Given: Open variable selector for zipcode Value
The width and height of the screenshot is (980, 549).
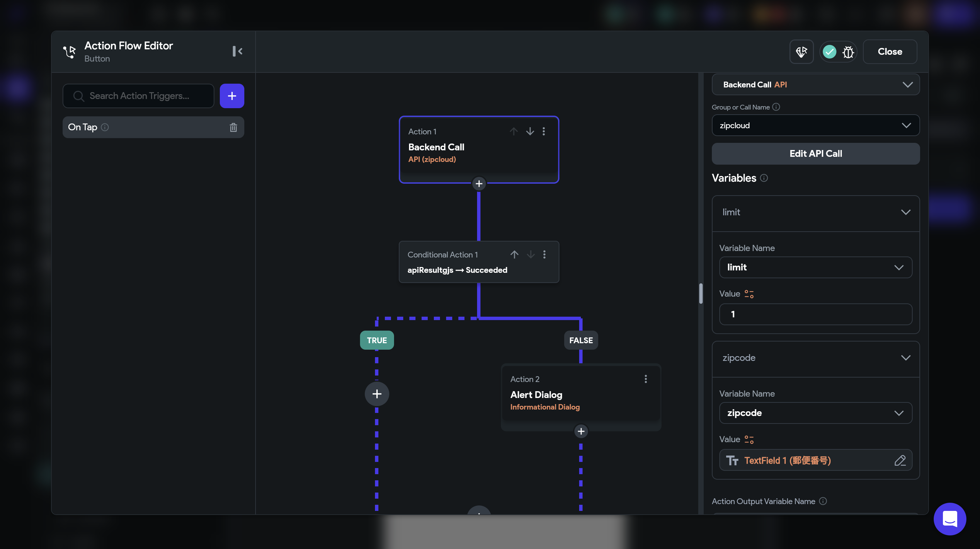Looking at the screenshot, I should tap(749, 439).
